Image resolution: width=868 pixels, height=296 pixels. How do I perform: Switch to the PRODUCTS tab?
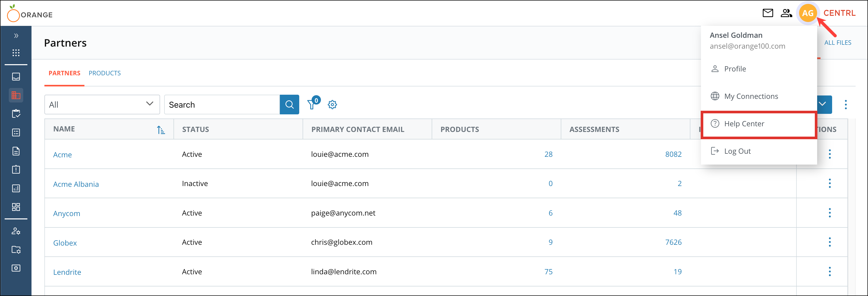click(105, 73)
